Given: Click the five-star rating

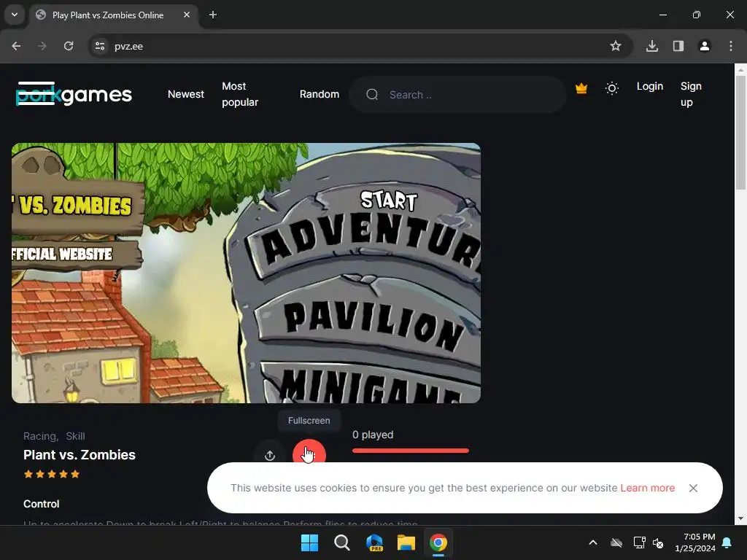Looking at the screenshot, I should tap(52, 474).
